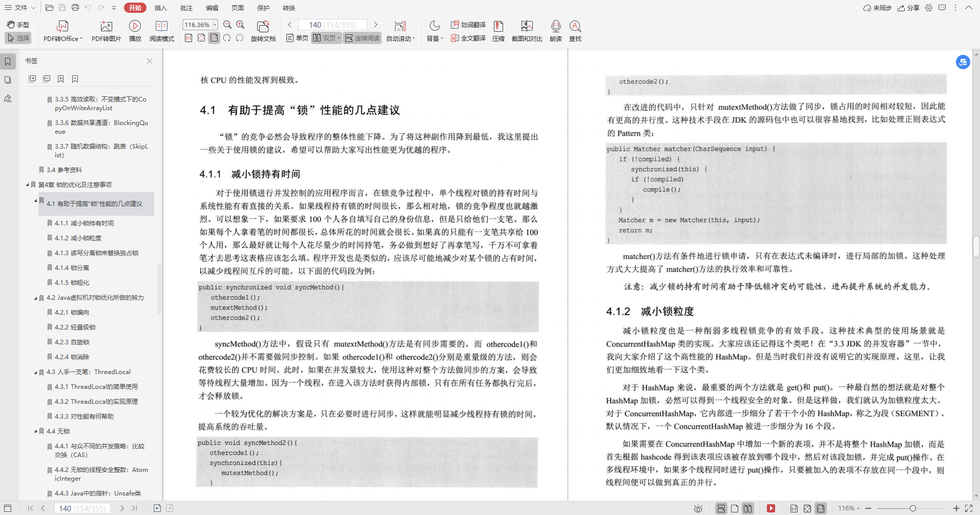Toggle eye-protection mode in status bar
This screenshot has width=980, height=515.
tap(698, 508)
